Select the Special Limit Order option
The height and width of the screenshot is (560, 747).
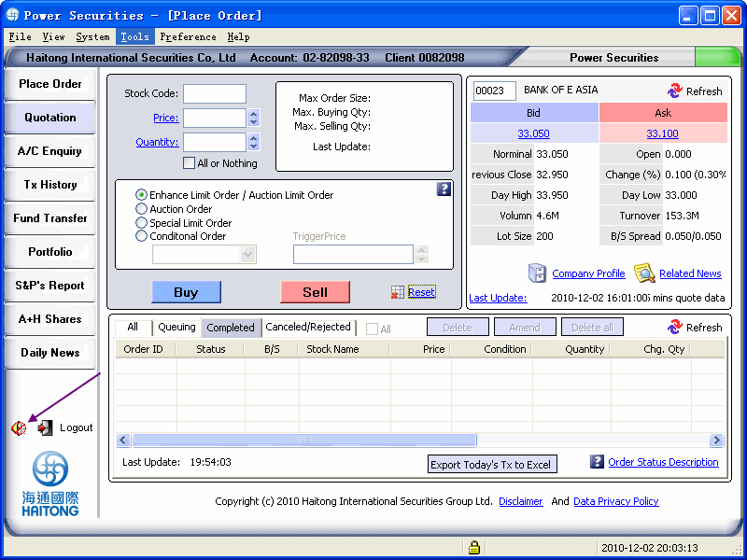pyautogui.click(x=142, y=222)
